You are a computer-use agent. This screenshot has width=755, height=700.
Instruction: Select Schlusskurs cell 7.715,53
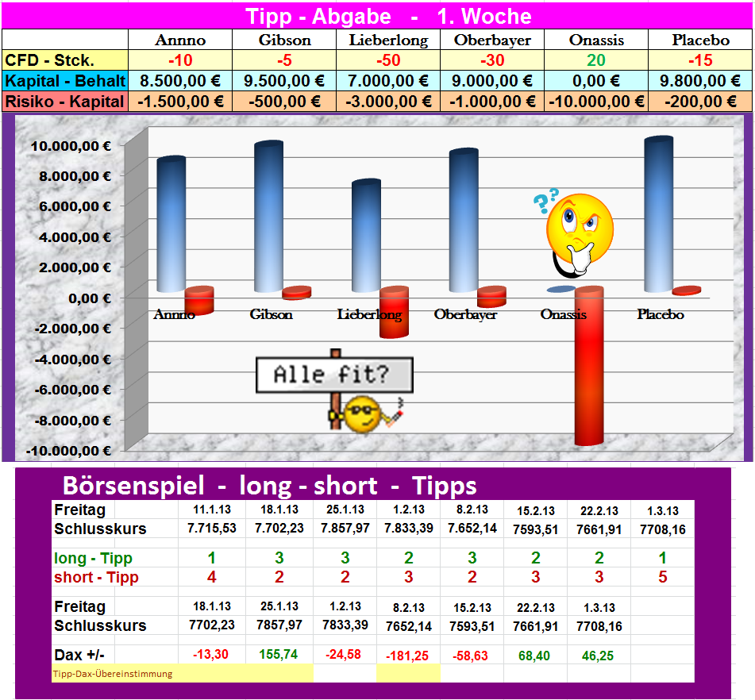point(212,528)
